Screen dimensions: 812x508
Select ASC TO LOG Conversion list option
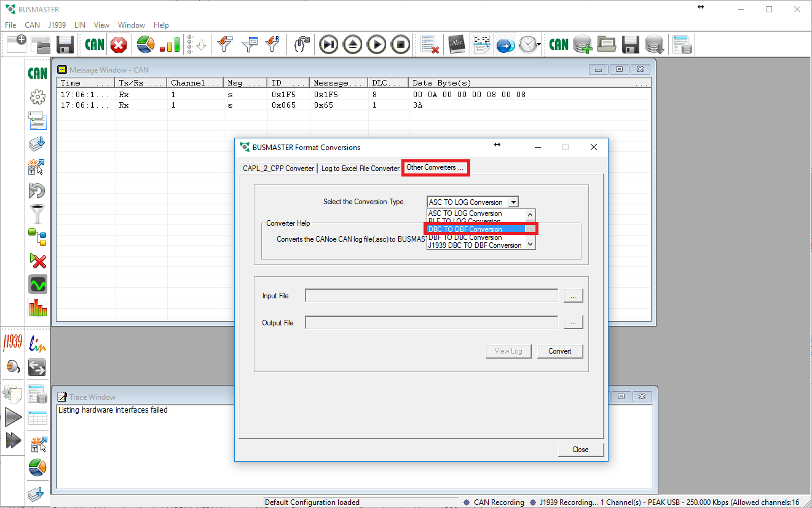tap(476, 213)
